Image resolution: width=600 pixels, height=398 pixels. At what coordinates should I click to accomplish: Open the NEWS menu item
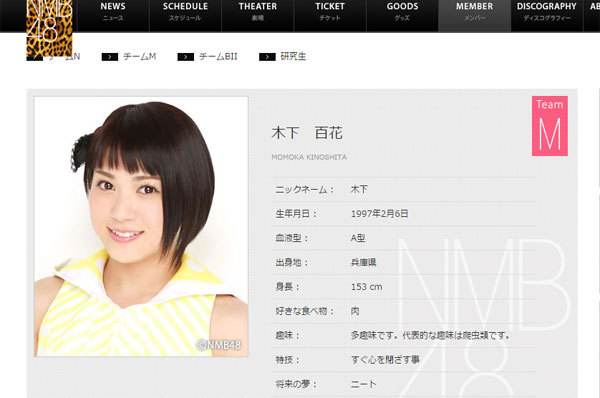(x=113, y=16)
